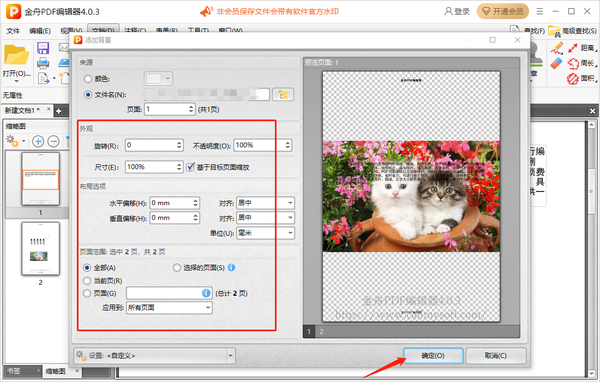This screenshot has width=600, height=382.
Task: Open the color picker dropdown in source section
Action: click(158, 78)
